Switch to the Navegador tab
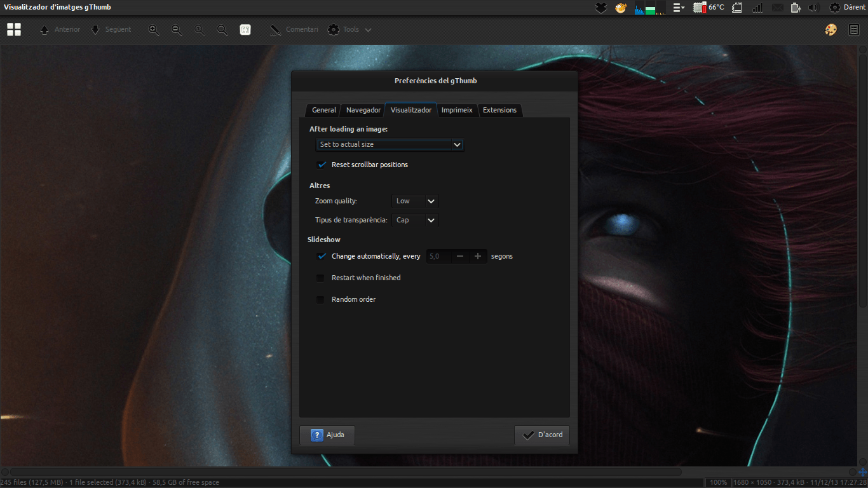Image resolution: width=868 pixels, height=488 pixels. [363, 110]
